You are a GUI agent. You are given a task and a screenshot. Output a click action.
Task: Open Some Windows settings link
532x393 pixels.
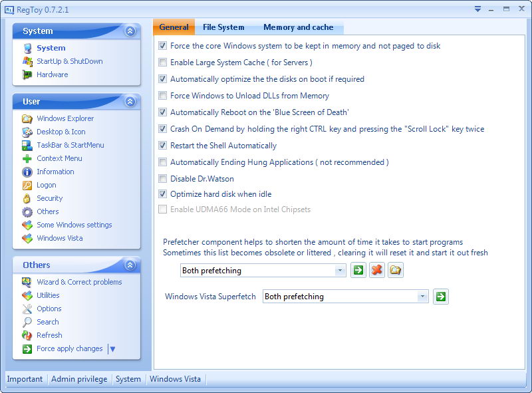pos(74,225)
